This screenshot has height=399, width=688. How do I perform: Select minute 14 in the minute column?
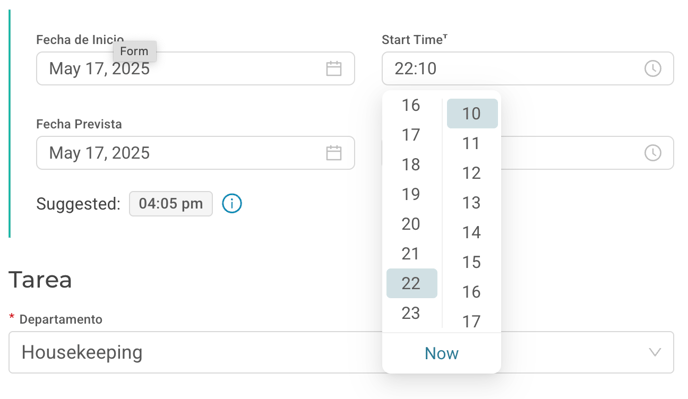tap(472, 232)
